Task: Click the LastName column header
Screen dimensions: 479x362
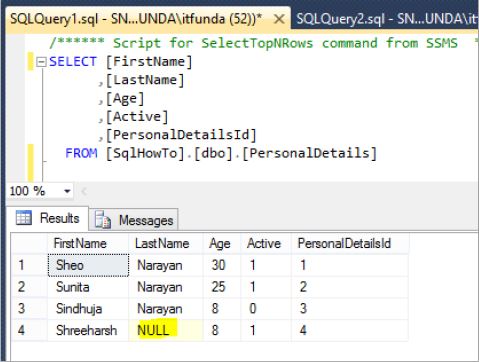Action: (x=166, y=243)
